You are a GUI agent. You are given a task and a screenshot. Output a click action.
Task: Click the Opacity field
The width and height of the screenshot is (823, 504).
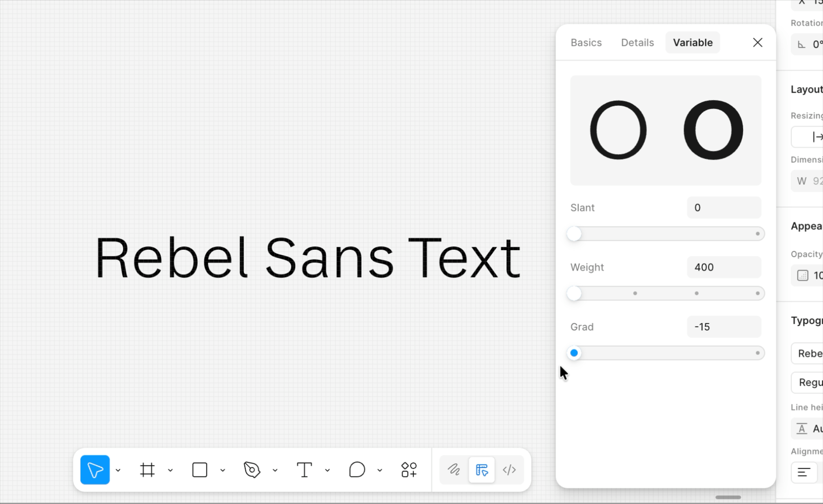click(x=807, y=275)
